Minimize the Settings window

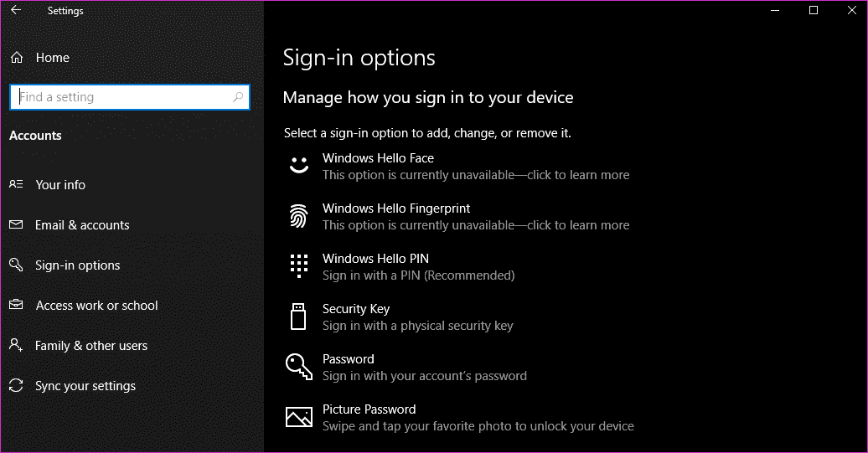click(x=775, y=10)
